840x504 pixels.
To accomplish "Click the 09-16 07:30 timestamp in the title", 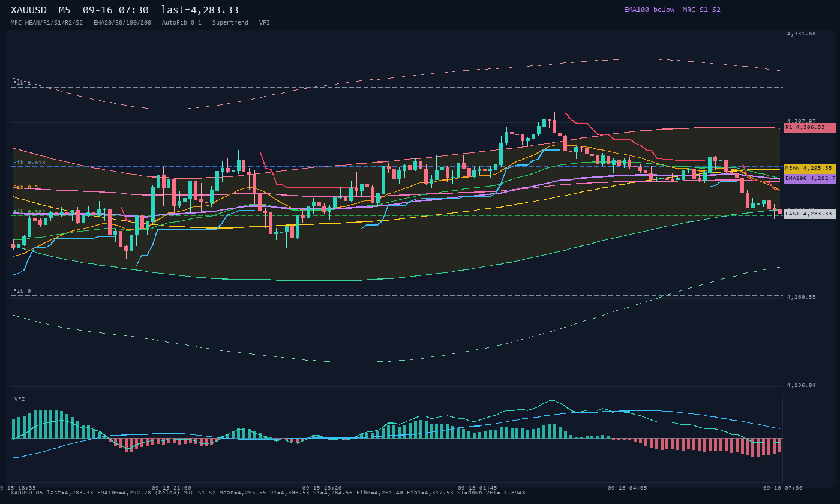I will point(116,10).
